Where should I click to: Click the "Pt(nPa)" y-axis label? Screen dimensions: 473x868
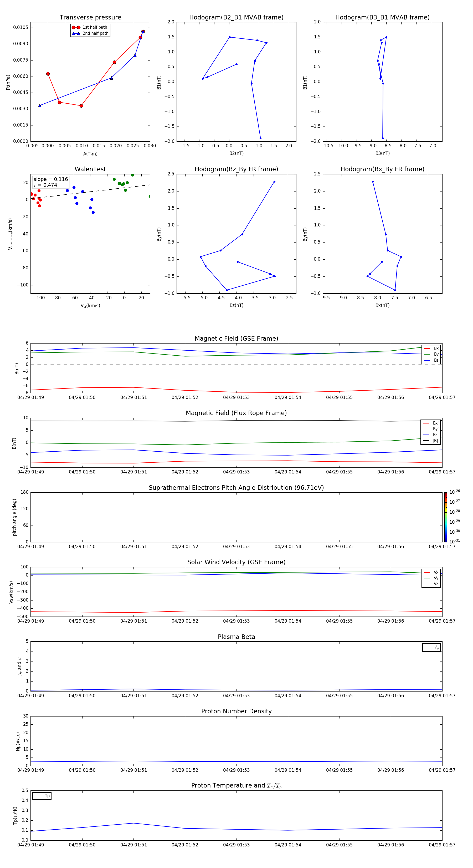(8, 82)
